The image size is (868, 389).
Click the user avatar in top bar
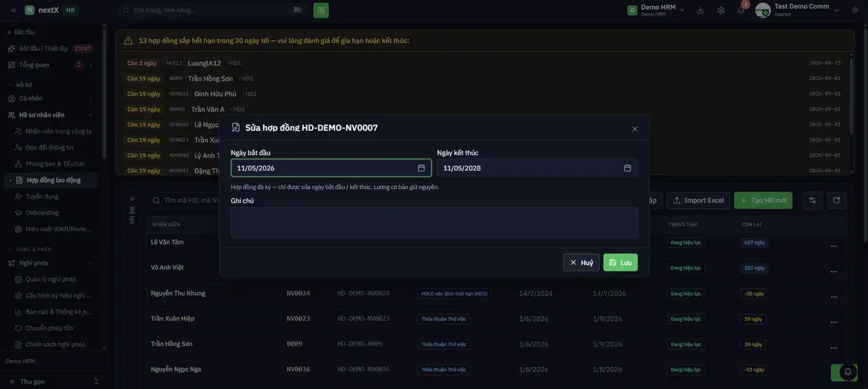763,10
